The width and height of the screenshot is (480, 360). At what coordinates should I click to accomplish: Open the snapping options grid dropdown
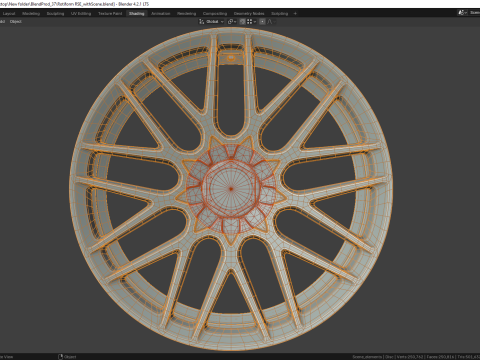[251, 22]
